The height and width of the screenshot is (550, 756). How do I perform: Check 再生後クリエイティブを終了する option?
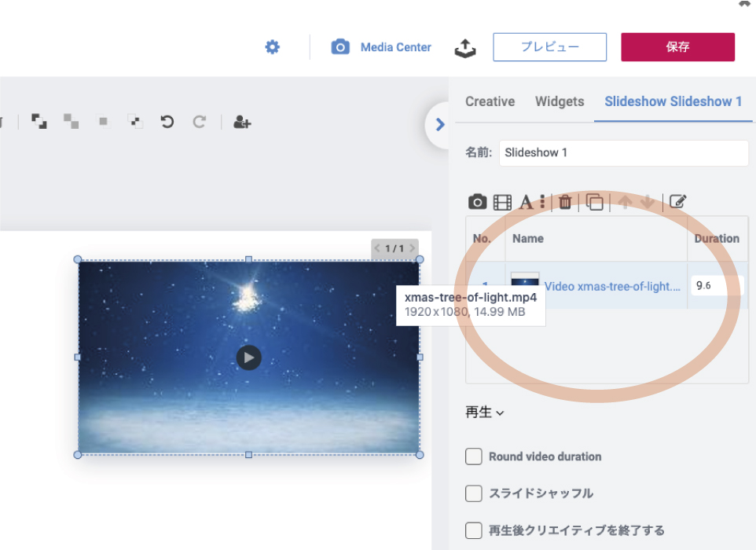point(474,530)
